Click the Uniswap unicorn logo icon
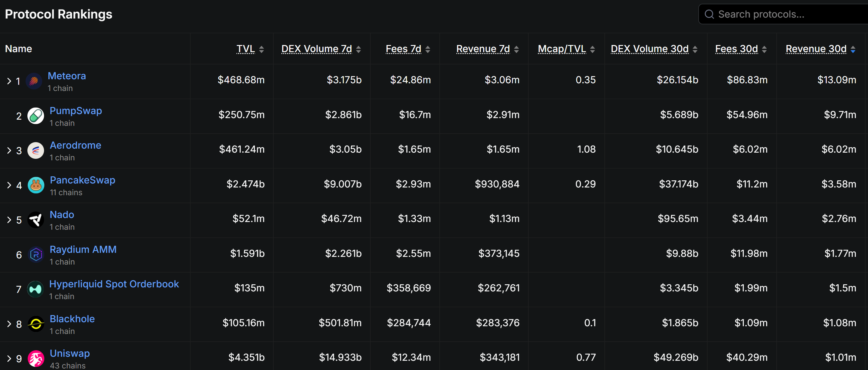This screenshot has width=868, height=370. click(x=36, y=359)
